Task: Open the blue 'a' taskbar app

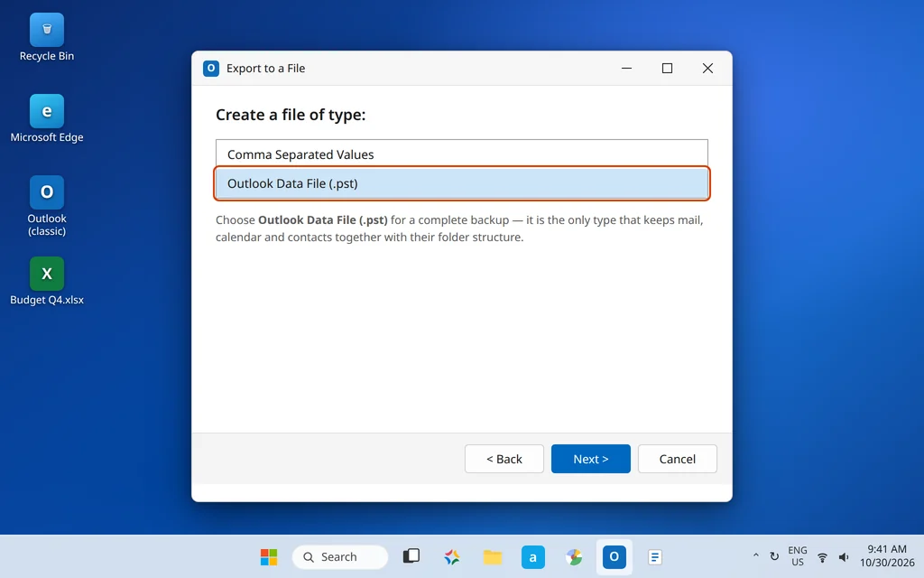Action: (532, 556)
